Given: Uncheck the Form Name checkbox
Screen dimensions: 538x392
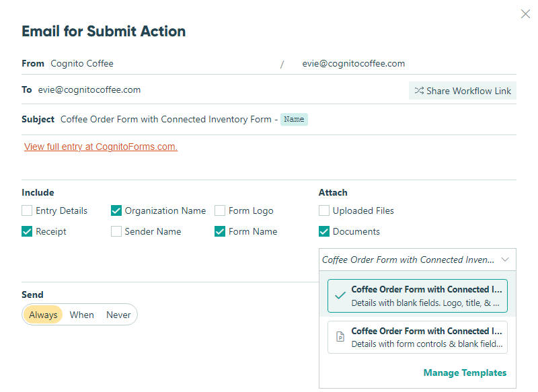Looking at the screenshot, I should click(220, 231).
